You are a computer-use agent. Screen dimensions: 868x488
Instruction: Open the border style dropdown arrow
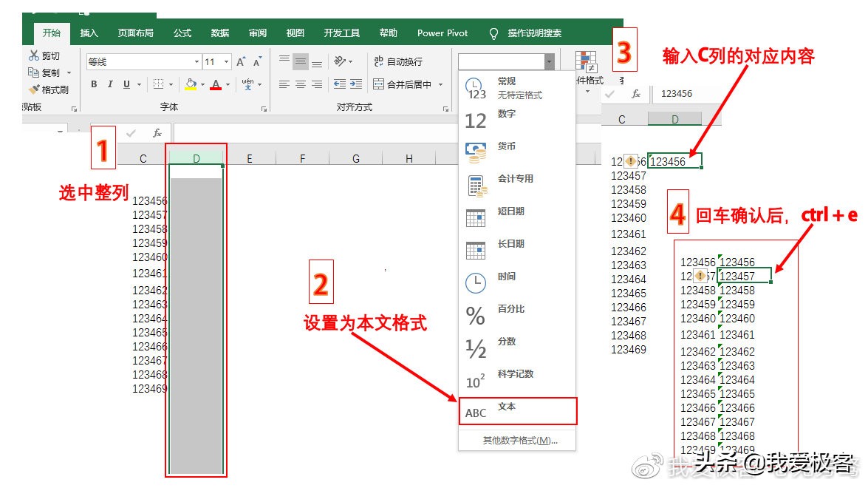[171, 84]
